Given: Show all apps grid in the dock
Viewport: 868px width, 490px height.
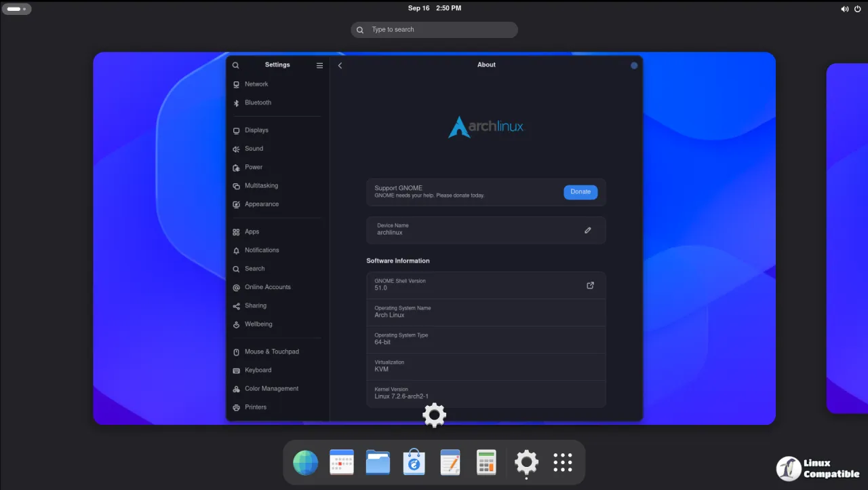Looking at the screenshot, I should 563,463.
